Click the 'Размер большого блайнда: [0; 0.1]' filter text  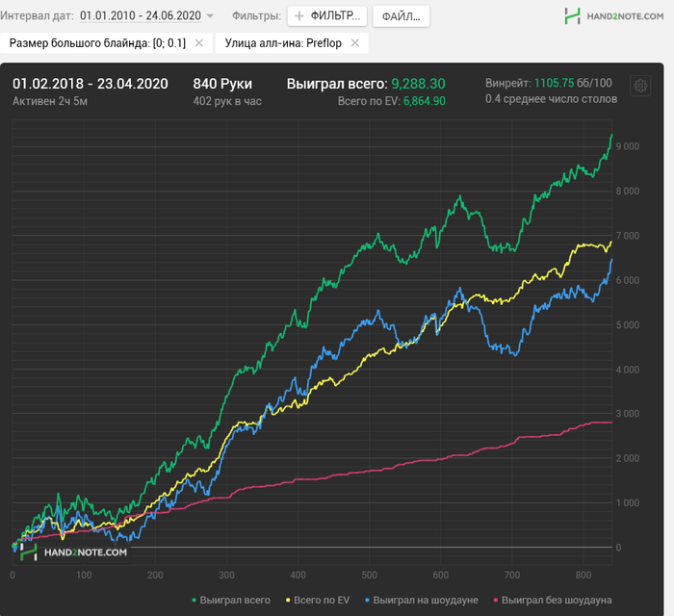(x=97, y=43)
